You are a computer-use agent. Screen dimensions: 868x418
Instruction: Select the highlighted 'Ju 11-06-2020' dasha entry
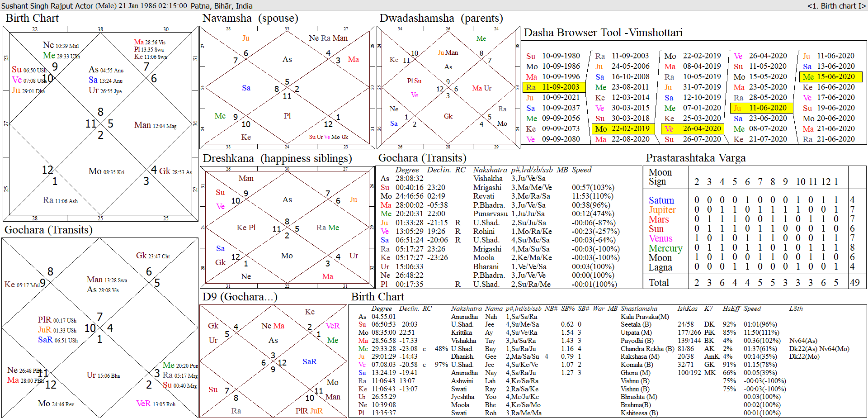coord(761,108)
